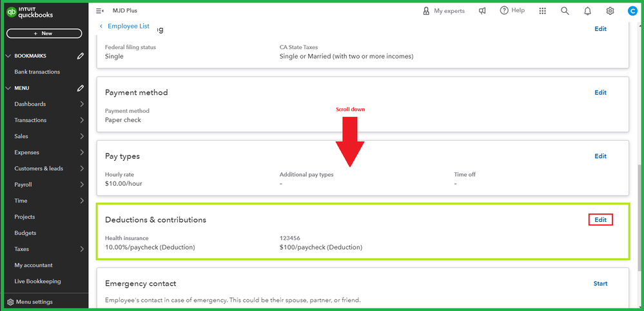Open My accountant in the sidebar

point(34,265)
